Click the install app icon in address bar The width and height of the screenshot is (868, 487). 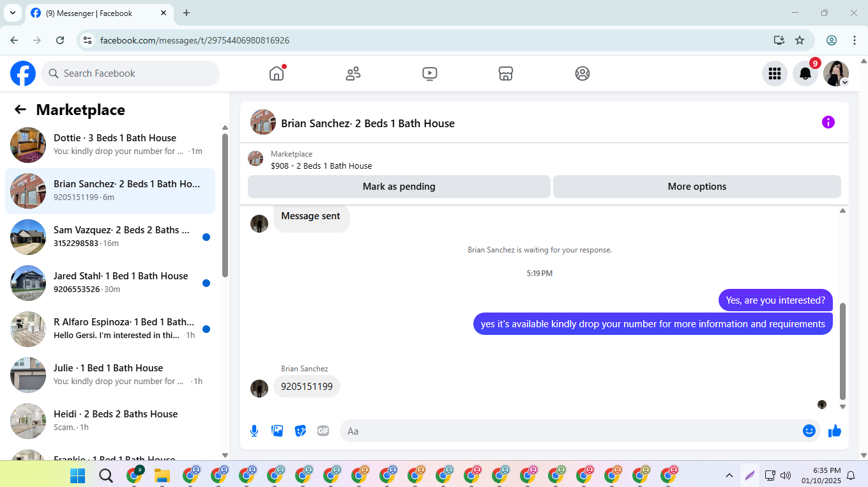pos(779,40)
